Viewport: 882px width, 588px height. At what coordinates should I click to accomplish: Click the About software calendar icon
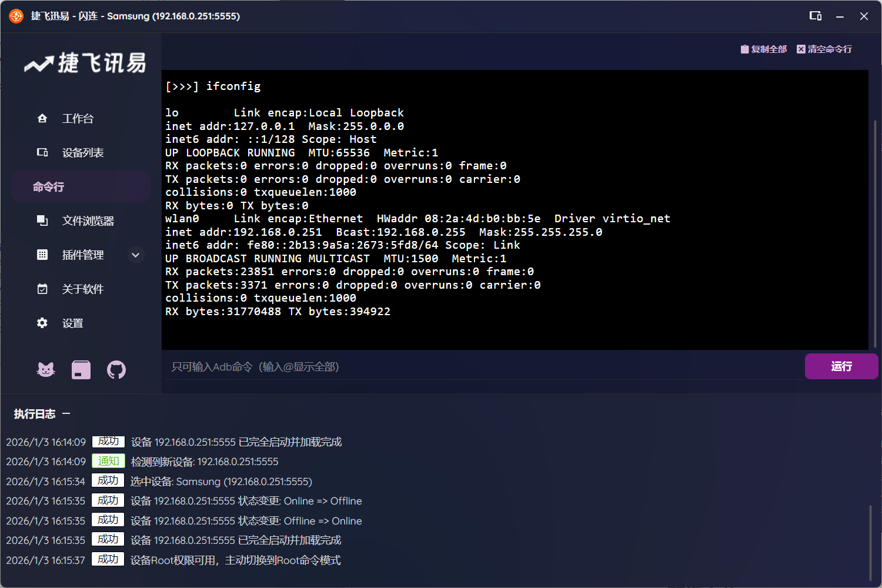pyautogui.click(x=42, y=289)
